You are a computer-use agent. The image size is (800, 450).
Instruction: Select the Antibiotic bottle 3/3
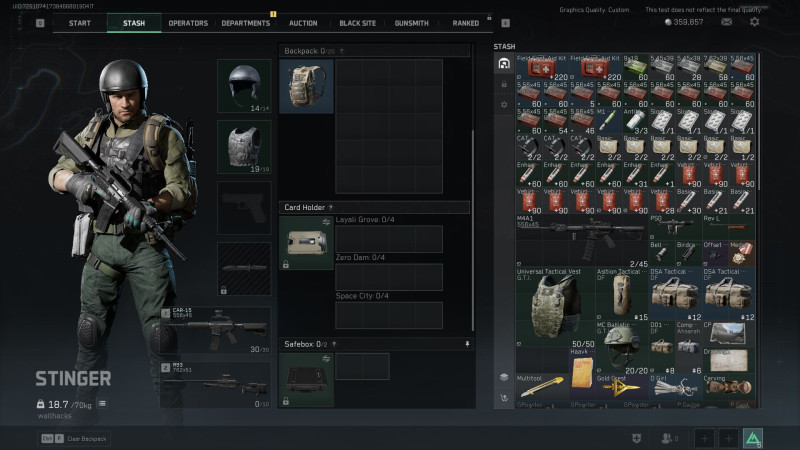[635, 120]
